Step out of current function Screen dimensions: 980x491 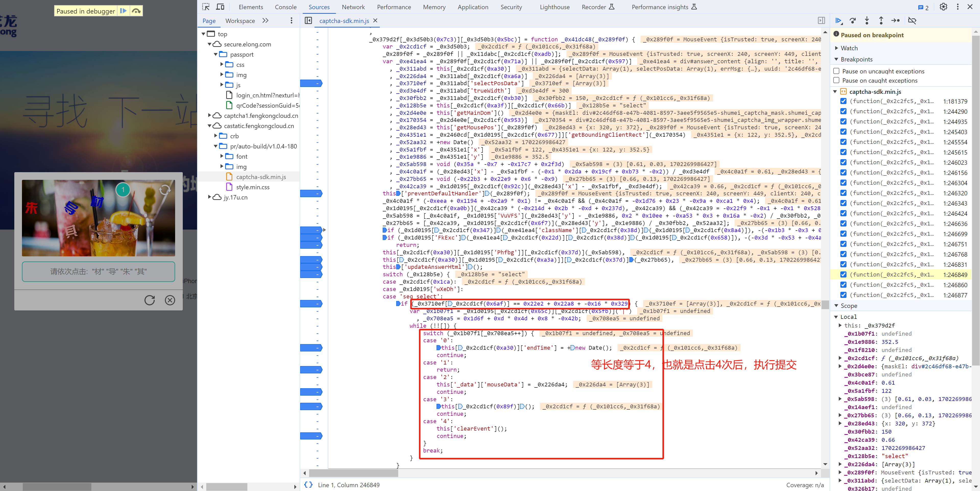(881, 20)
